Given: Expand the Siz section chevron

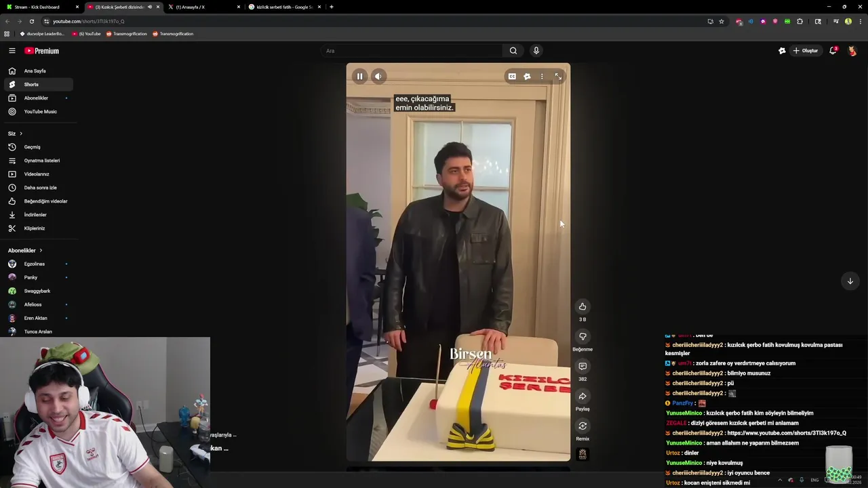Looking at the screenshot, I should pos(21,134).
